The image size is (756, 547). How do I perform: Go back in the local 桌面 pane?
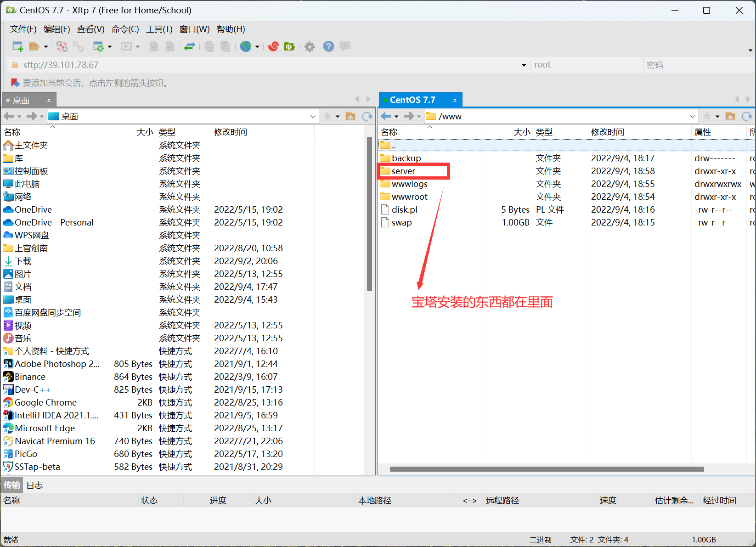(x=9, y=116)
